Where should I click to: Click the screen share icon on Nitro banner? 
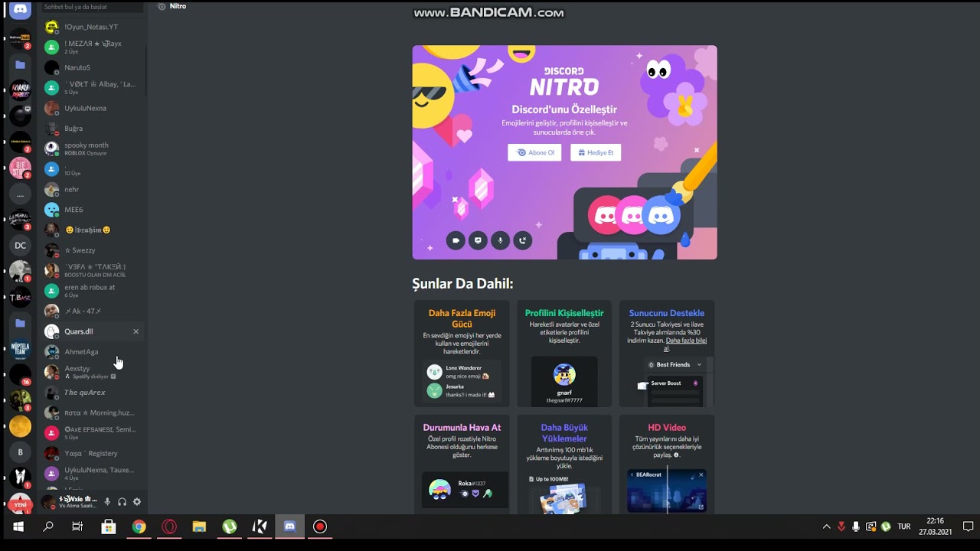point(478,240)
